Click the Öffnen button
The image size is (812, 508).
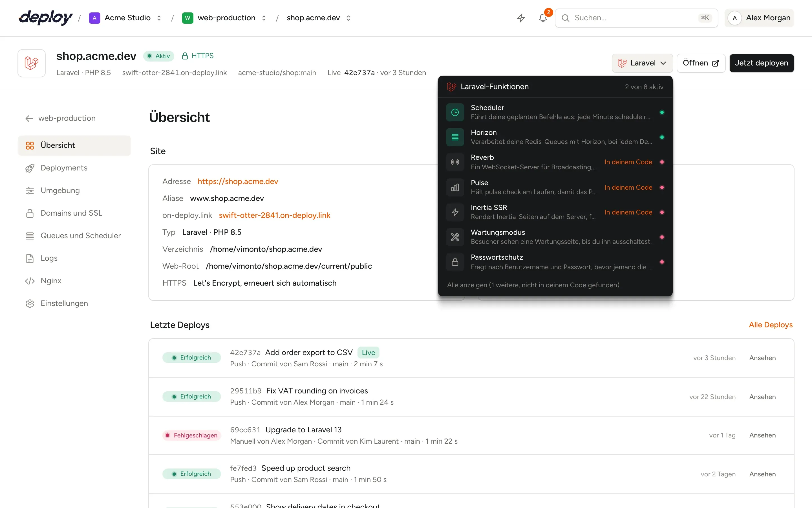click(x=701, y=63)
